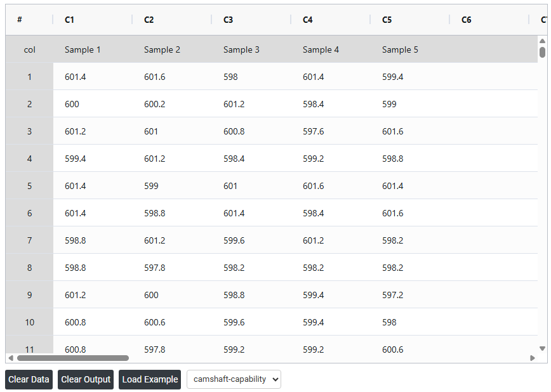Select row 10 header
Screen dimensions: 551x392
(x=29, y=322)
